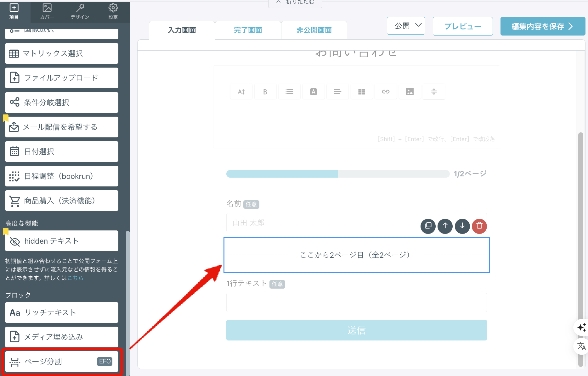This screenshot has width=588, height=376.
Task: Click the 1行テキスト input field
Action: 356,302
